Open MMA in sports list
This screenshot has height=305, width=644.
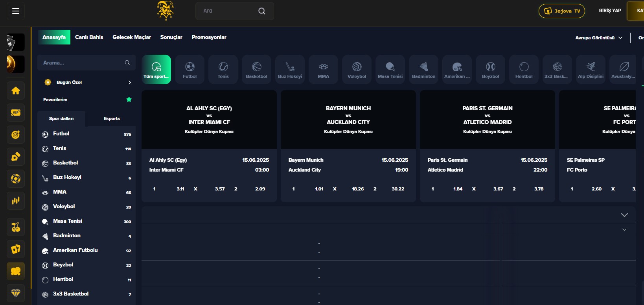[x=86, y=192]
